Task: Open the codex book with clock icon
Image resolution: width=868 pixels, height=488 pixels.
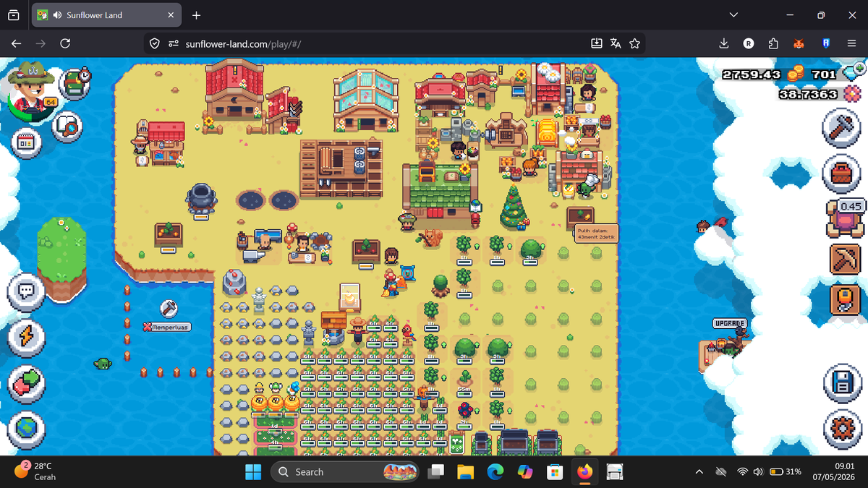Action: (75, 85)
